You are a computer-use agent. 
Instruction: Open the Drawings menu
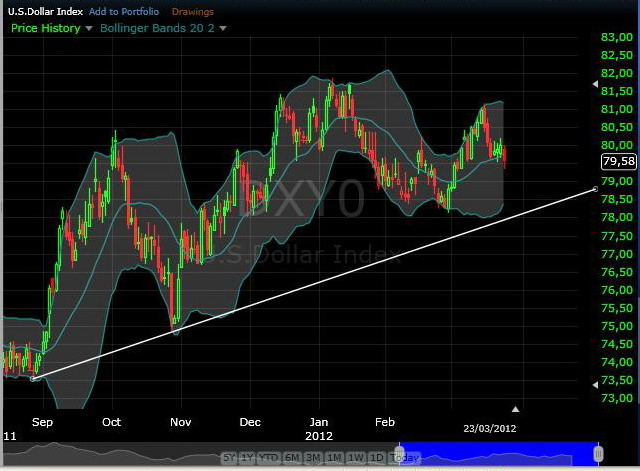193,11
